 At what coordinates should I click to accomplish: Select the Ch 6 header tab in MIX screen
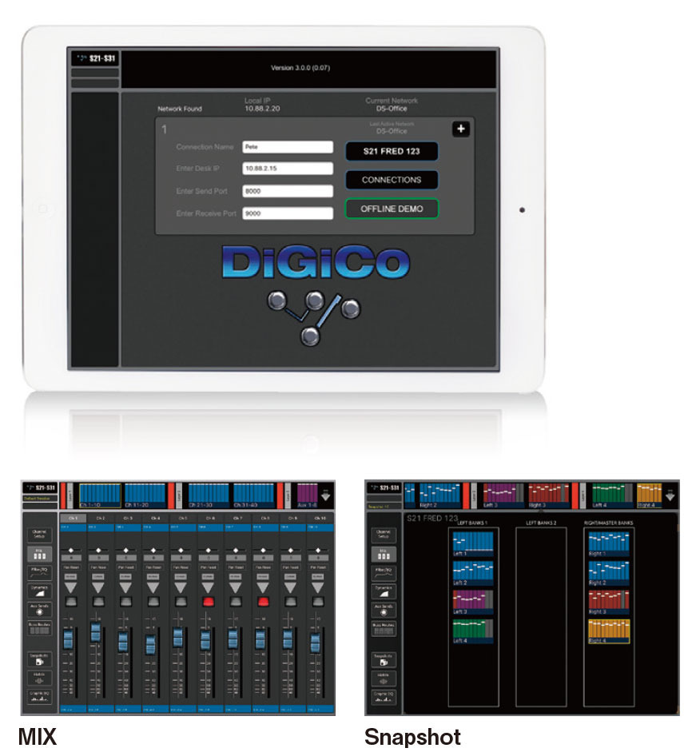[210, 519]
